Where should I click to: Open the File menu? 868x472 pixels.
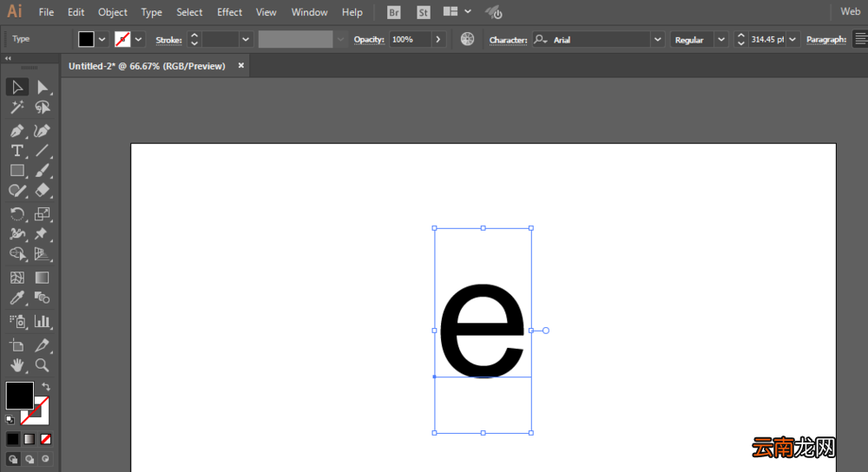(x=46, y=12)
